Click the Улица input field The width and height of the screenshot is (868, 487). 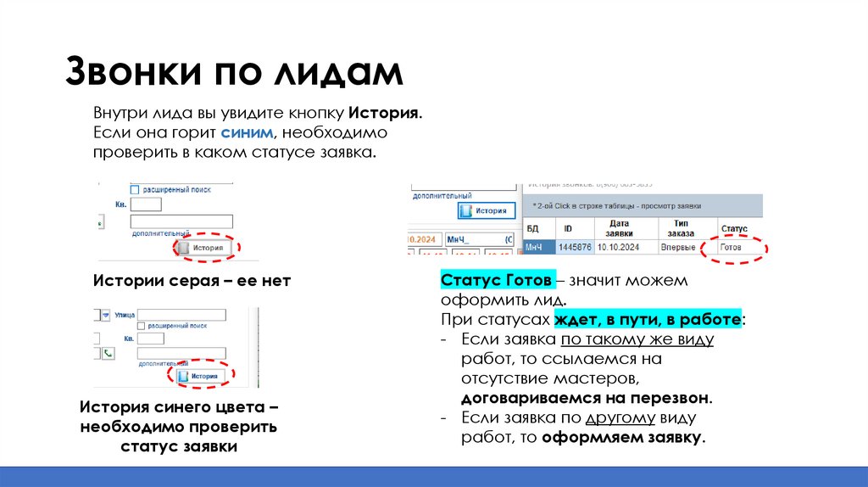click(x=181, y=315)
